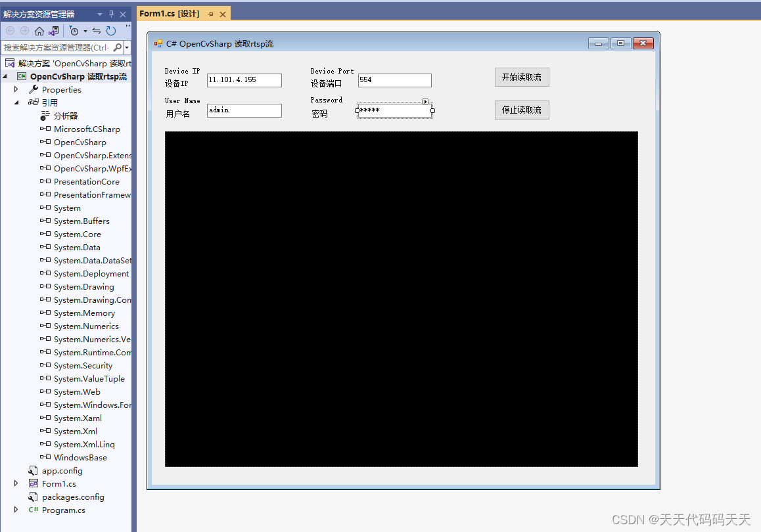
Task: Click the Program.cs C# file icon
Action: pos(34,510)
